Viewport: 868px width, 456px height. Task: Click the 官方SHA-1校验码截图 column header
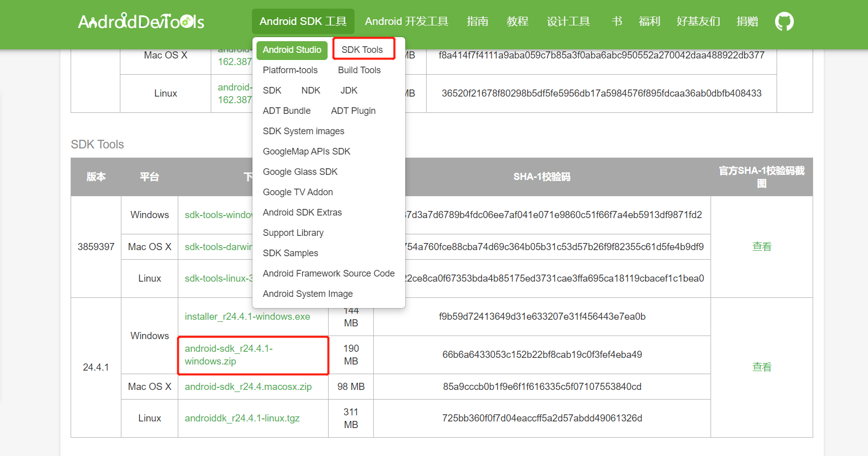pos(762,177)
